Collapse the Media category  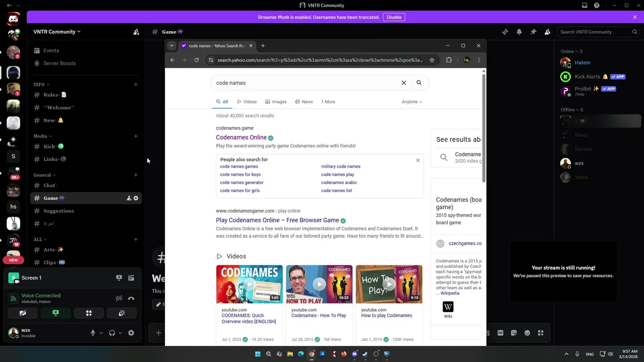(43, 136)
